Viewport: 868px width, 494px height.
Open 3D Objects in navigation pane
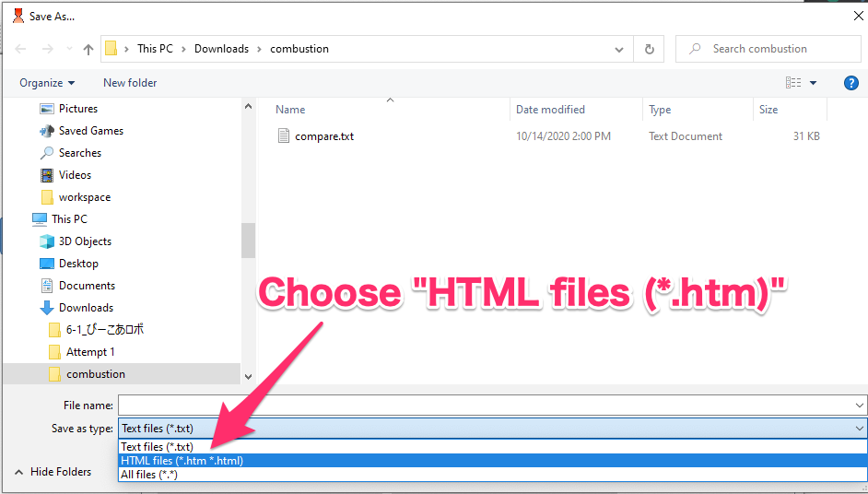pyautogui.click(x=85, y=241)
